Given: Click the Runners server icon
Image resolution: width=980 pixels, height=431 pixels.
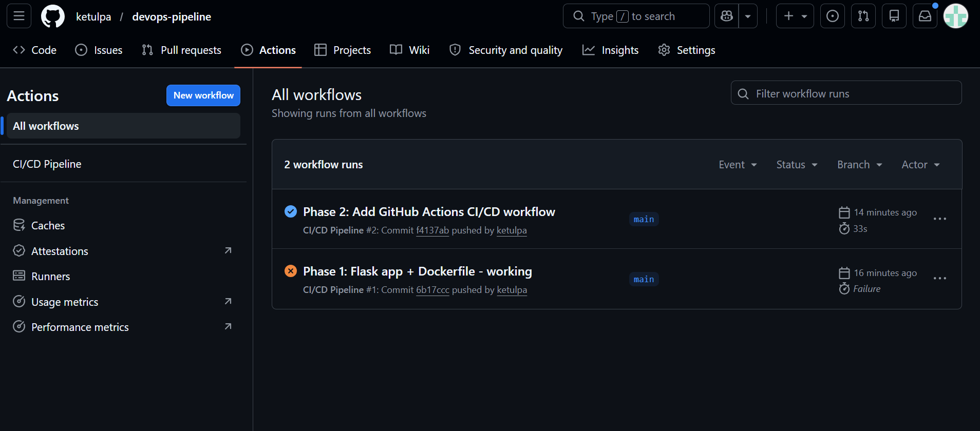Looking at the screenshot, I should pyautogui.click(x=19, y=276).
